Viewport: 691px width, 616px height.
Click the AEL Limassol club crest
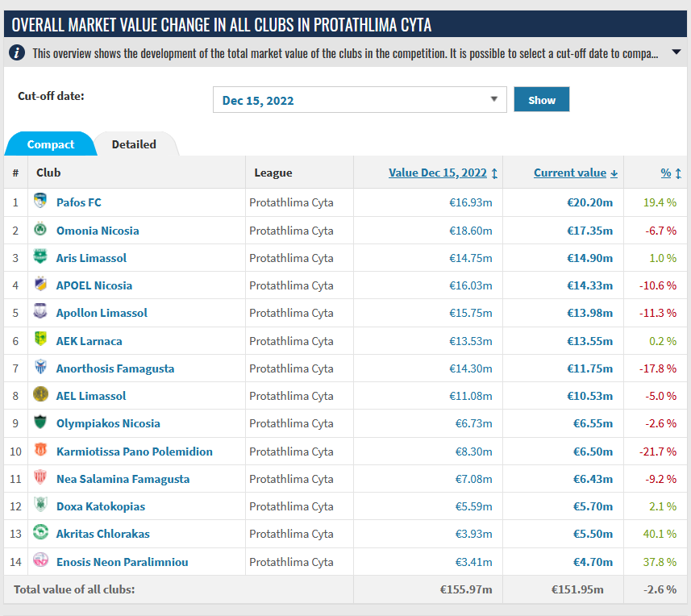[40, 394]
